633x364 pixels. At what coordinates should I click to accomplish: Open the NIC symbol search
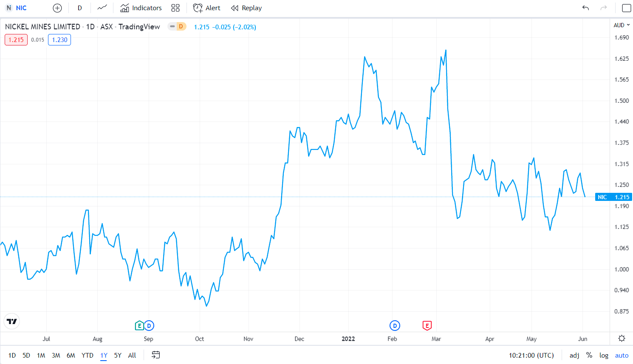point(16,8)
